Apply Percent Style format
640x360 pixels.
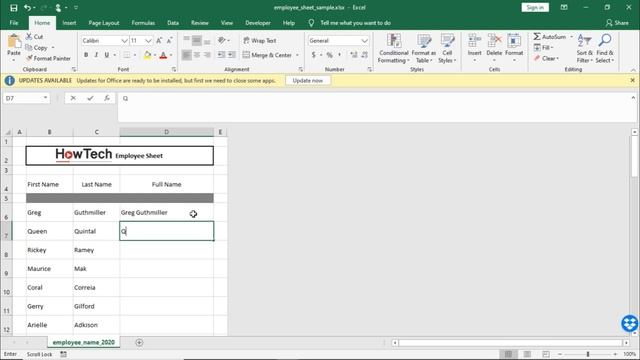coord(329,55)
